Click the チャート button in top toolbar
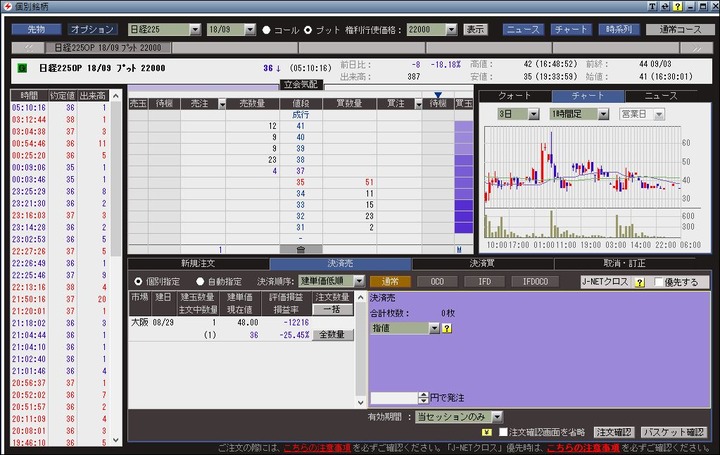 coord(571,29)
